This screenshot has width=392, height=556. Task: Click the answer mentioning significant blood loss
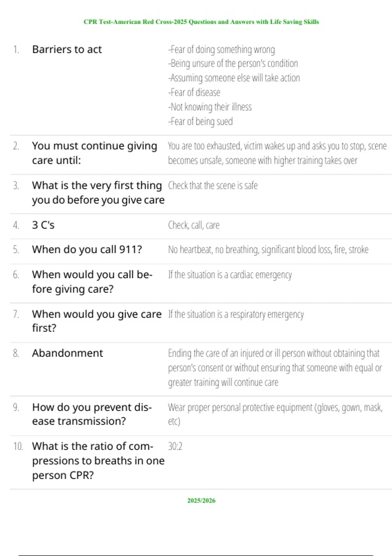268,250
